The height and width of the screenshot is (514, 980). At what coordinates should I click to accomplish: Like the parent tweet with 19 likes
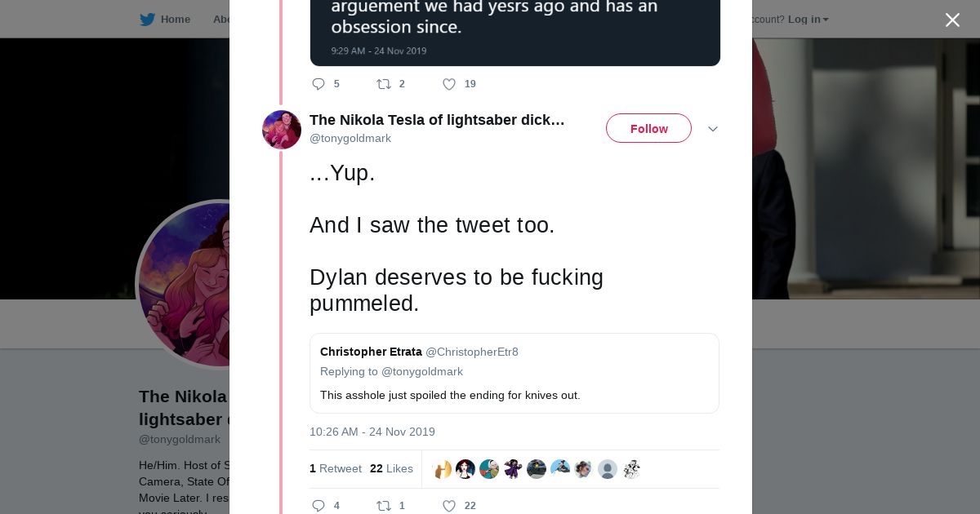coord(448,84)
